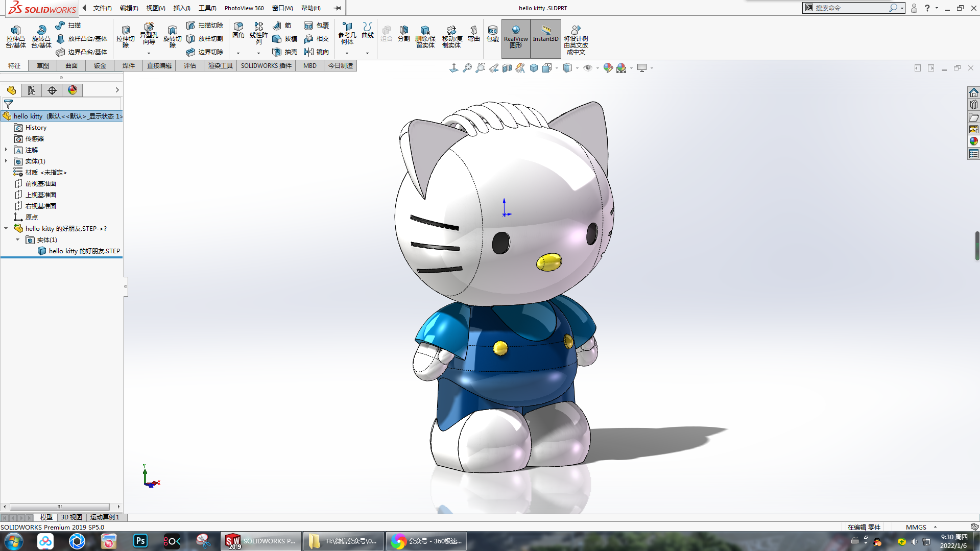
Task: Click the MMGS unit system status button
Action: click(x=916, y=527)
